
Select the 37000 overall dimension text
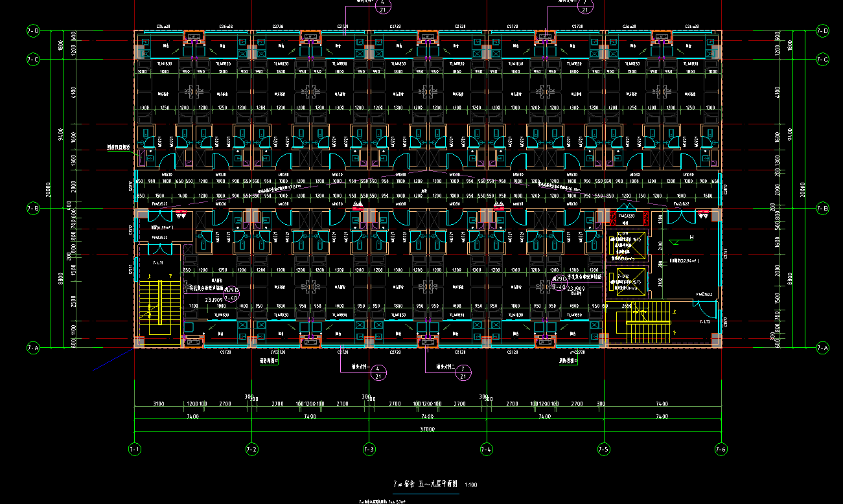(427, 429)
